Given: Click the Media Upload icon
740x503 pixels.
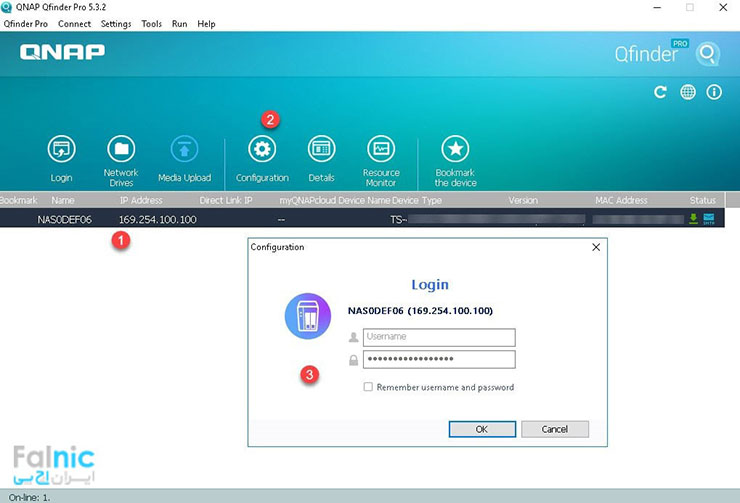Looking at the screenshot, I should pos(184,150).
